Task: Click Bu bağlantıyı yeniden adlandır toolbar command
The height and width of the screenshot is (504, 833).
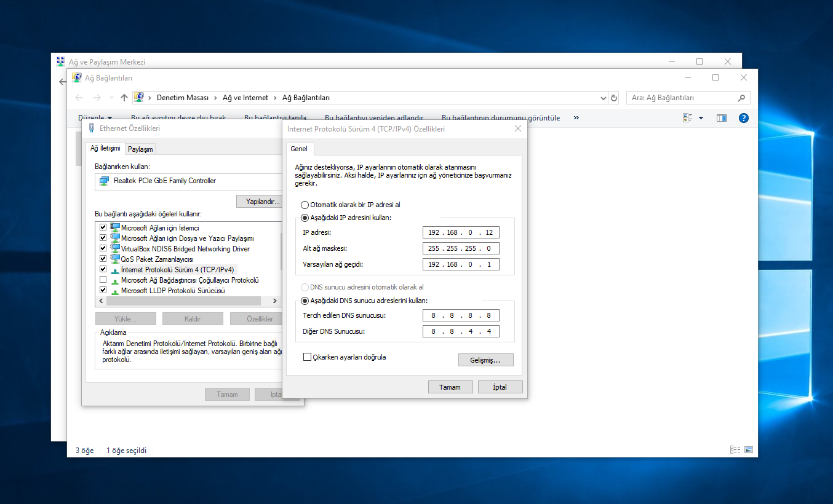Action: pyautogui.click(x=374, y=118)
